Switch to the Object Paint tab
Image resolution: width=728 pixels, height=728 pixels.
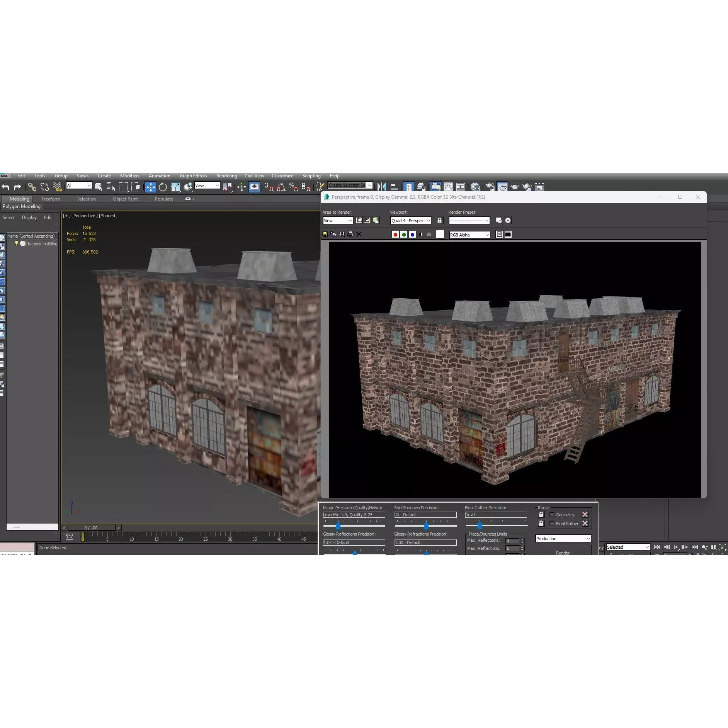(125, 199)
